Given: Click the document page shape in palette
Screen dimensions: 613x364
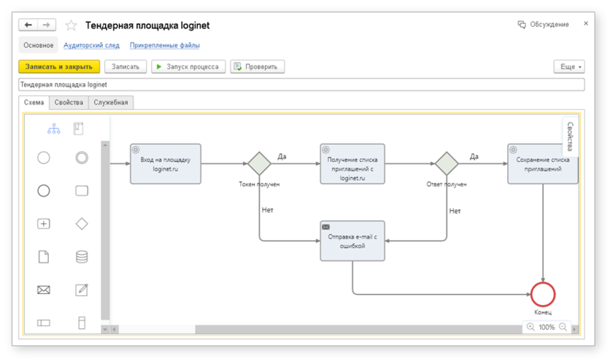Looking at the screenshot, I should coord(44,257).
